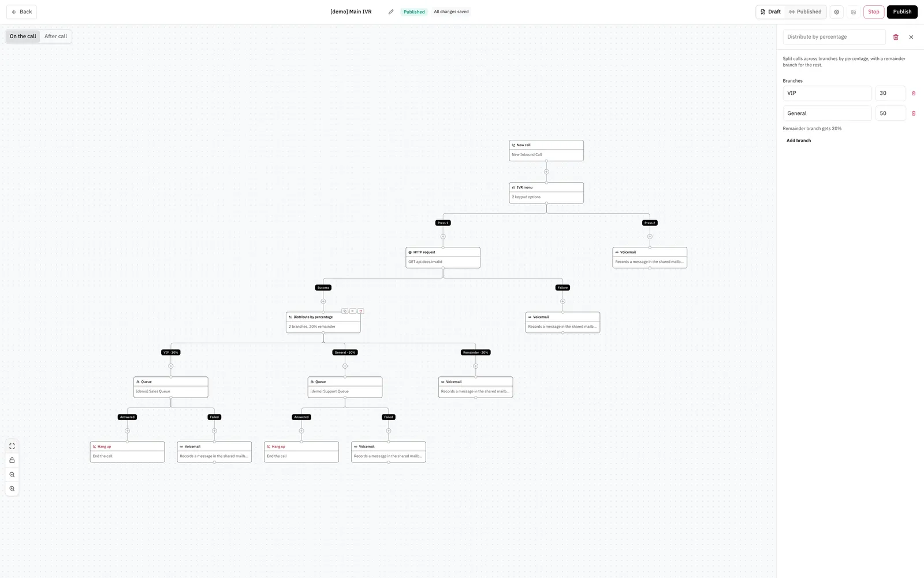924x578 pixels.
Task: Add a step below the New call node
Action: pos(546,172)
